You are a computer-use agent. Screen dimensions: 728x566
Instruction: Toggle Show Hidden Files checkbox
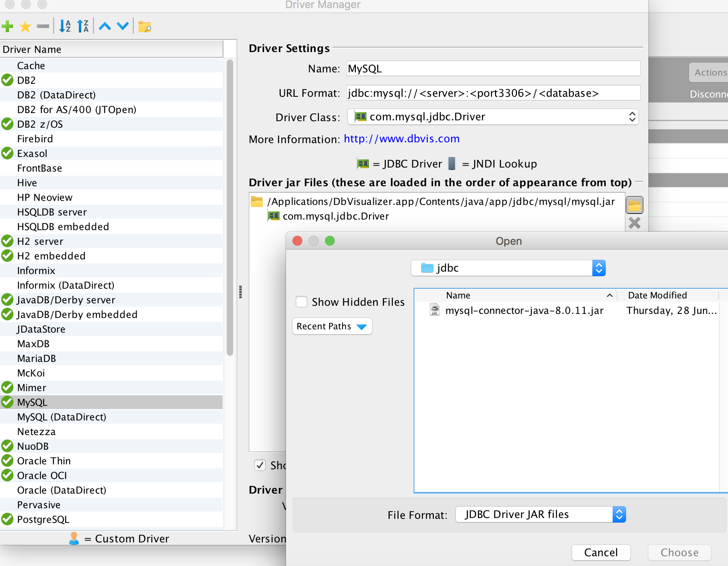tap(301, 302)
